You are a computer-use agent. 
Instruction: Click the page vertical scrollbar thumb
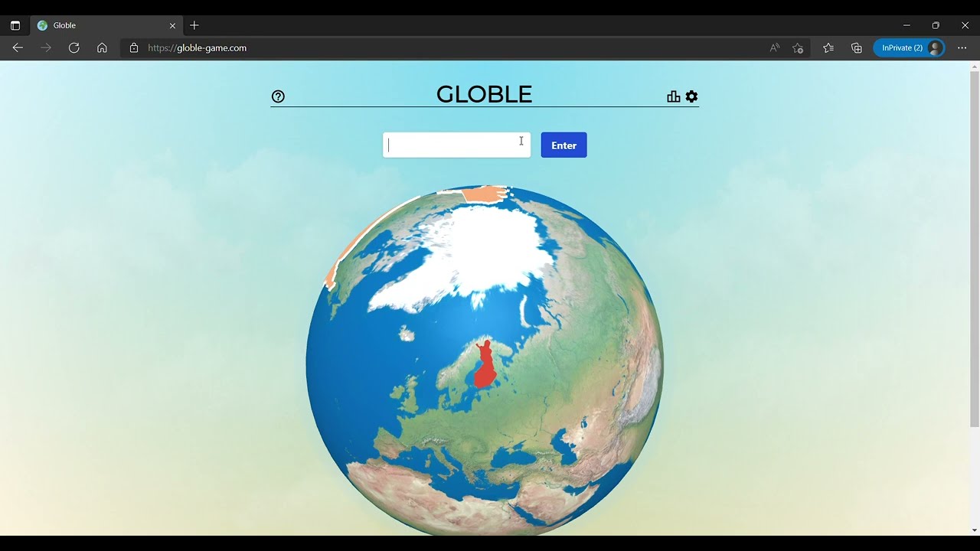pos(974,249)
